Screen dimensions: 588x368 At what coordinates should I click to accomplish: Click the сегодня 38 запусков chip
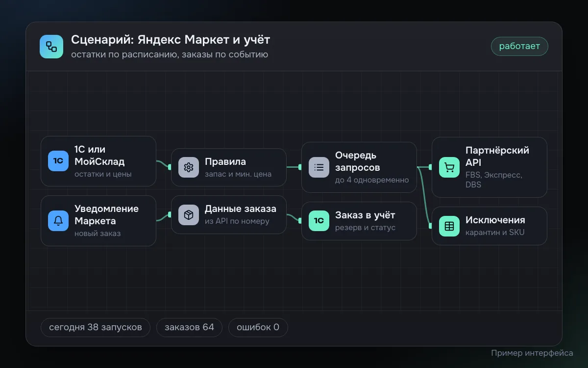pyautogui.click(x=96, y=327)
